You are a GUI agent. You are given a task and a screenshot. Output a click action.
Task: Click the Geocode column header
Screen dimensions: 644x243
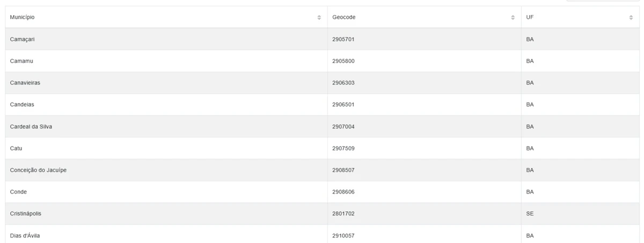[x=425, y=17]
